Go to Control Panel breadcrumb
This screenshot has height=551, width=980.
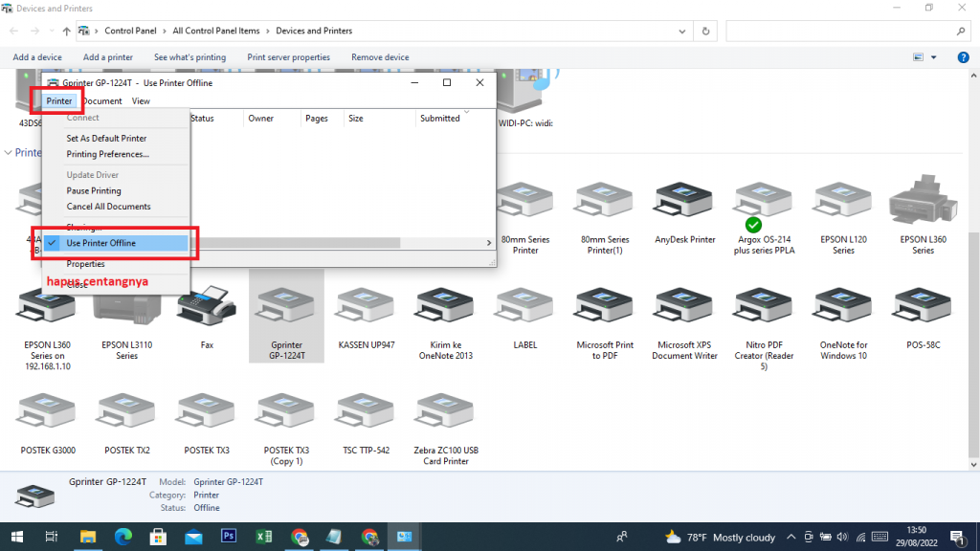(x=130, y=31)
